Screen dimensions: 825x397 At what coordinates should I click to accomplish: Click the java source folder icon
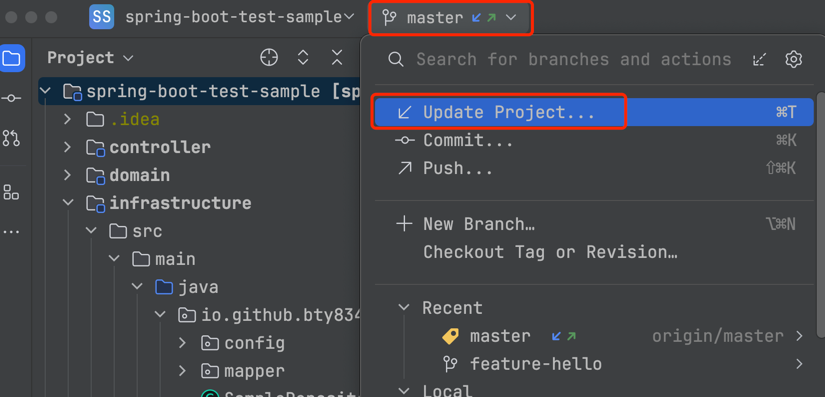[x=164, y=287]
